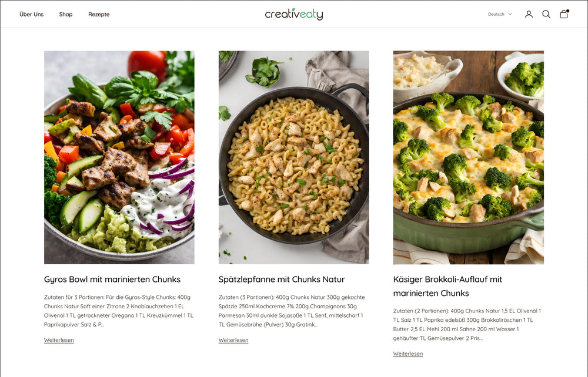The width and height of the screenshot is (588, 377).
Task: Open the shopping bag cart icon
Action: (x=564, y=14)
